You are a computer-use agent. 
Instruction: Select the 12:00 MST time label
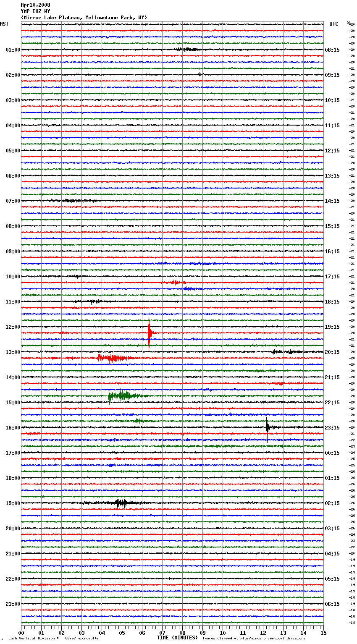(13, 327)
